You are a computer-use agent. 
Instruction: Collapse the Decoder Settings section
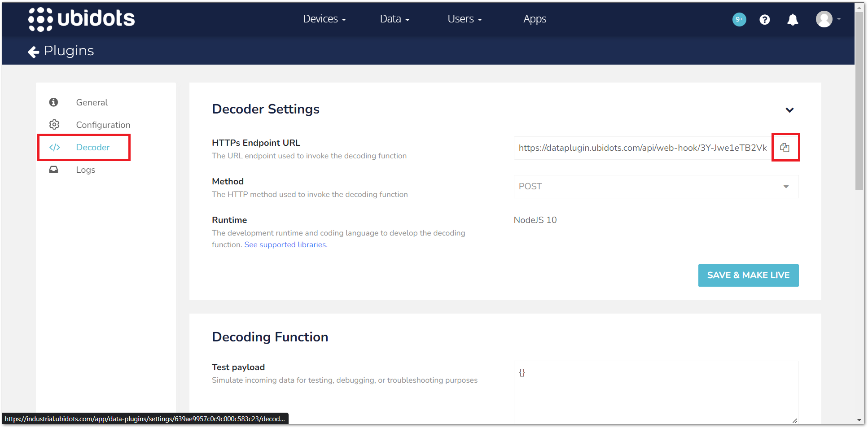pyautogui.click(x=789, y=110)
